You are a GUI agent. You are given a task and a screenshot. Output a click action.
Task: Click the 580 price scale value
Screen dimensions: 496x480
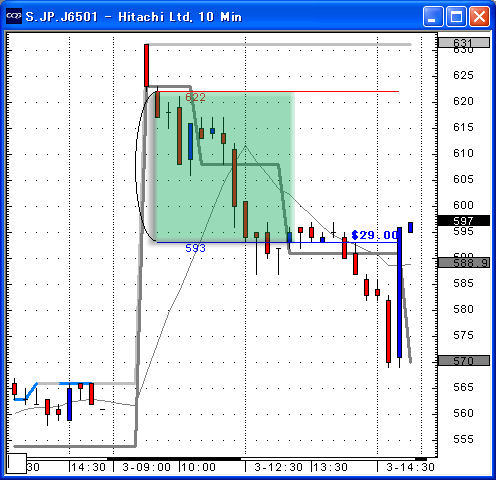coord(463,309)
